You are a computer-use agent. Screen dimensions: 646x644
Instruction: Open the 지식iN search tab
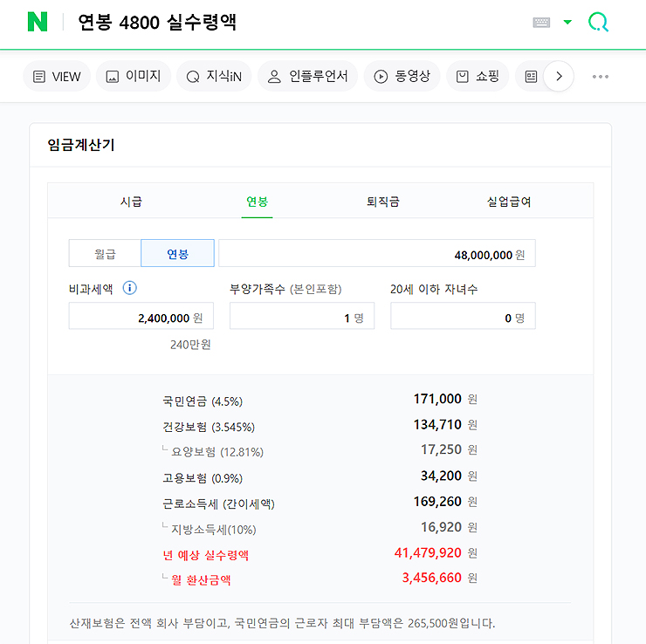pos(214,76)
